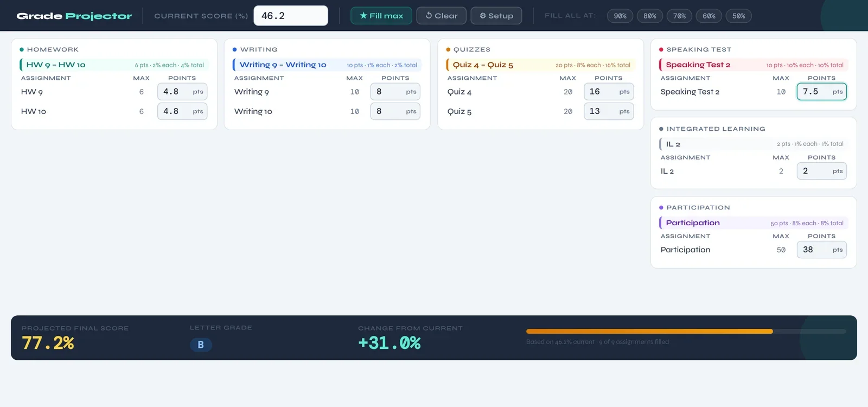
Task: Click the 'Based on 46.2% current' note
Action: [x=597, y=342]
